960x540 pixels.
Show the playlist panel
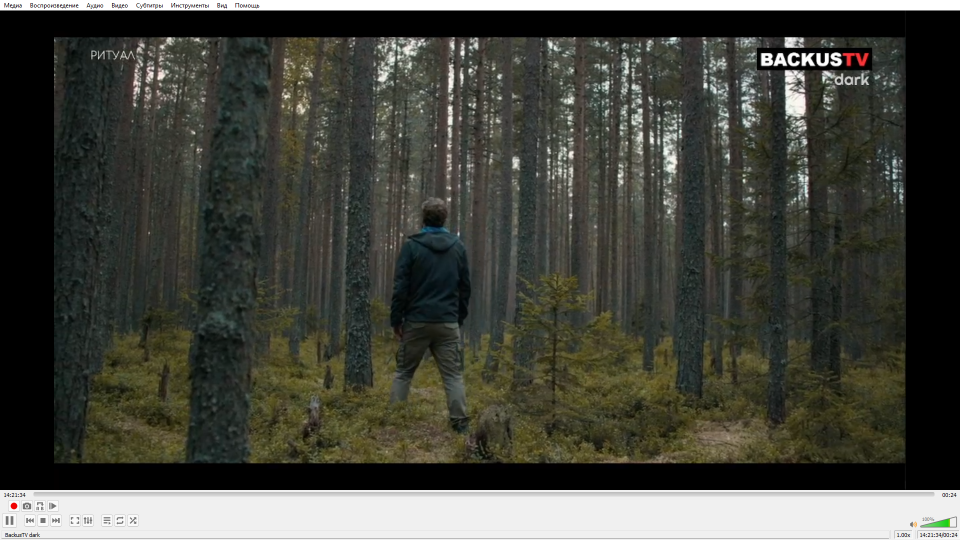(107, 520)
